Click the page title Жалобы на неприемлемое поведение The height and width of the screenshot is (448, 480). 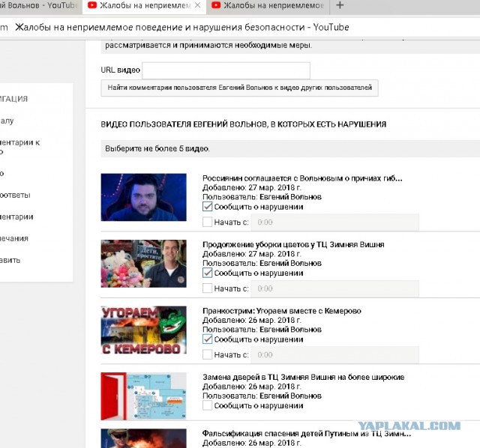182,28
